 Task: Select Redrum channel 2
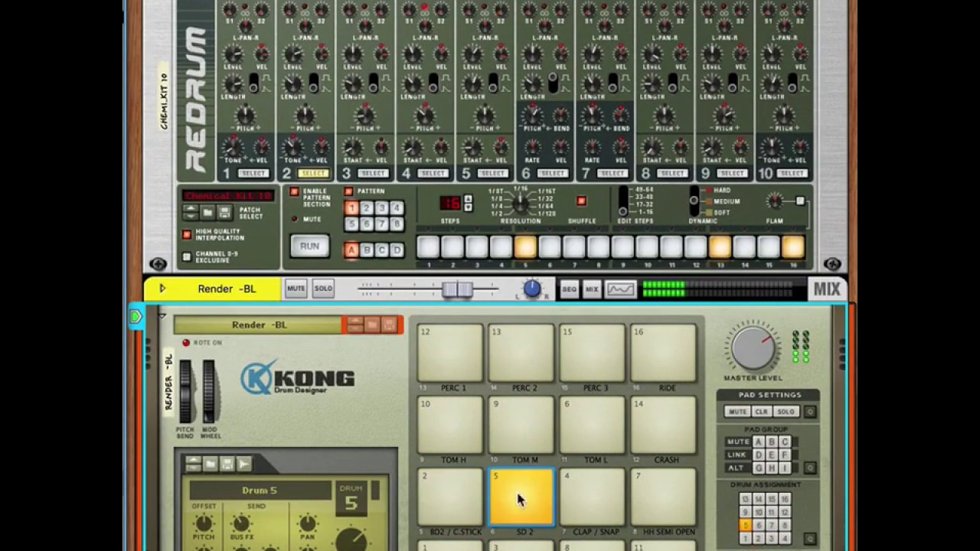click(313, 174)
